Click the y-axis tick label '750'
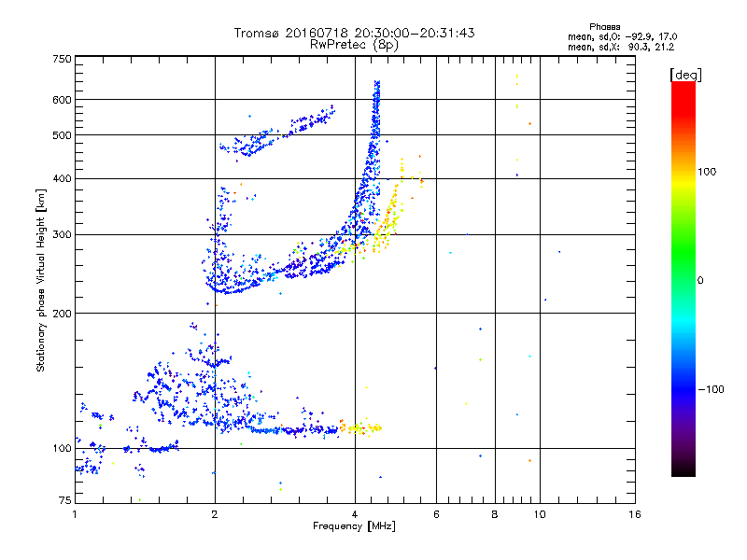 click(x=62, y=59)
